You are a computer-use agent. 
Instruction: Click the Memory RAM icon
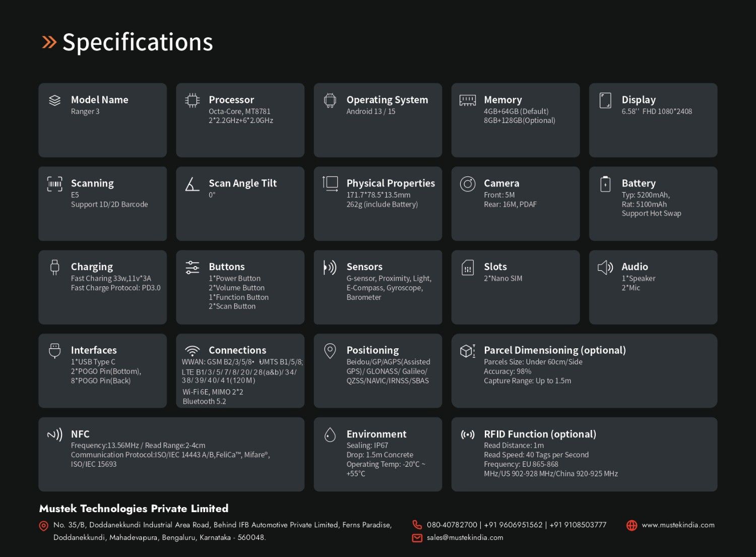coord(468,100)
